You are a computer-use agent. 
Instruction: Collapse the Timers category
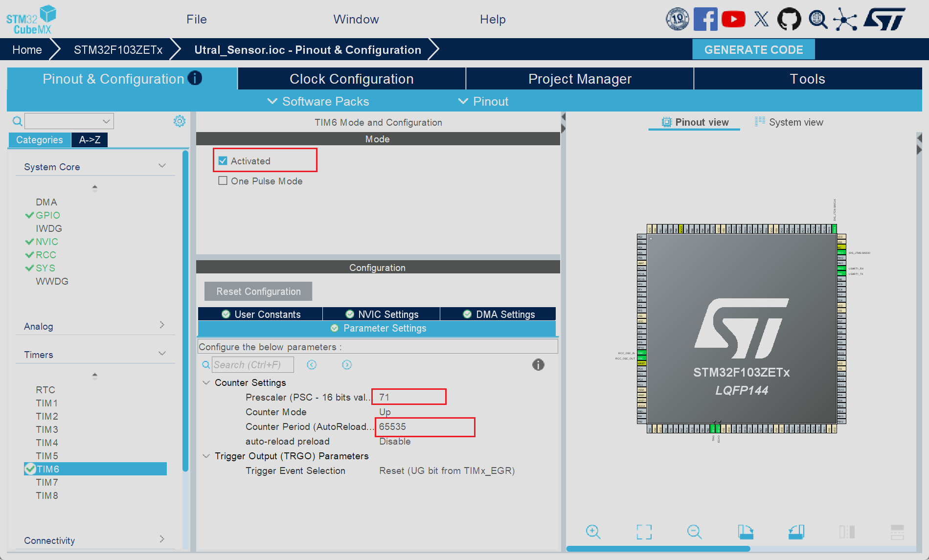point(162,354)
